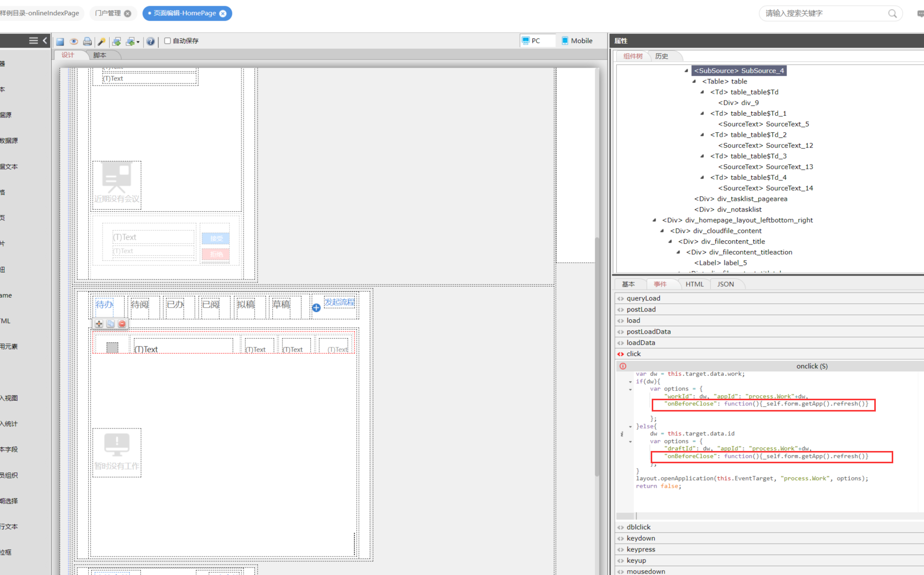Image resolution: width=924 pixels, height=575 pixels.
Task: Fold the if(dw){ code block
Action: [x=630, y=382]
